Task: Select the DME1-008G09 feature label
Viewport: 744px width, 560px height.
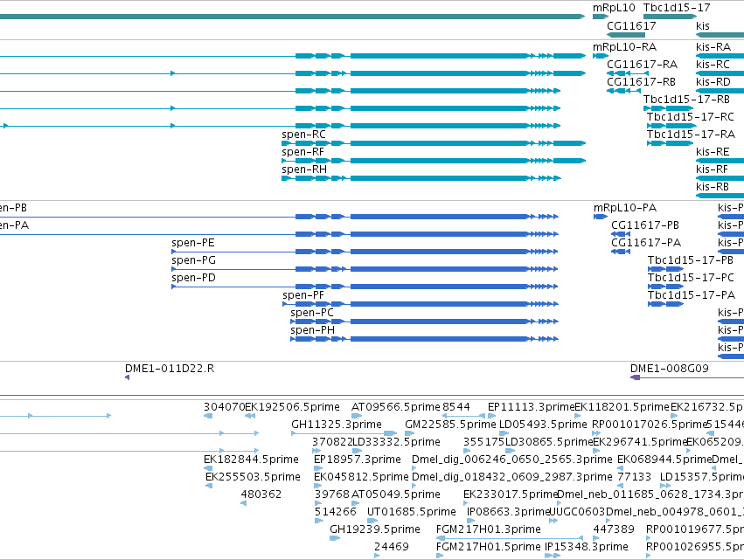Action: pos(669,369)
